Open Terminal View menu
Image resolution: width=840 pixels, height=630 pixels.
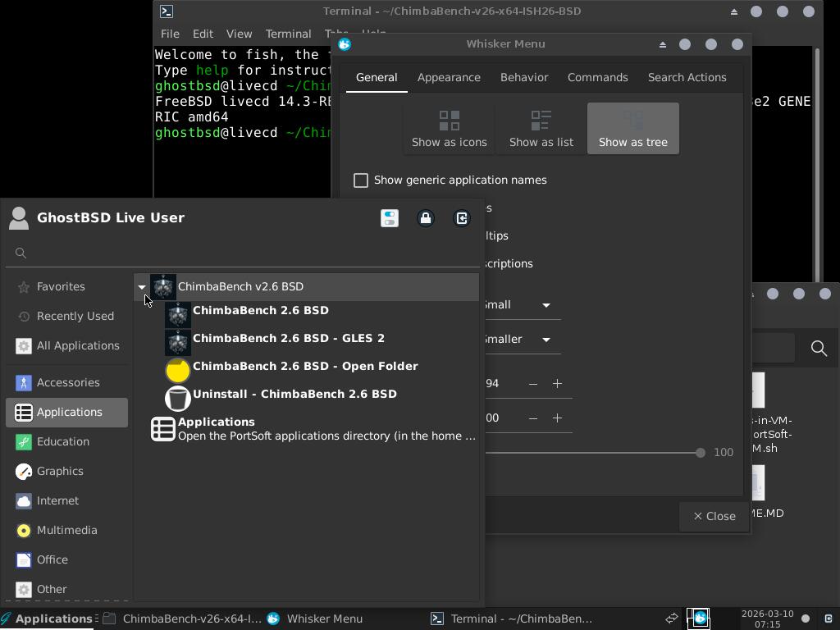(239, 34)
